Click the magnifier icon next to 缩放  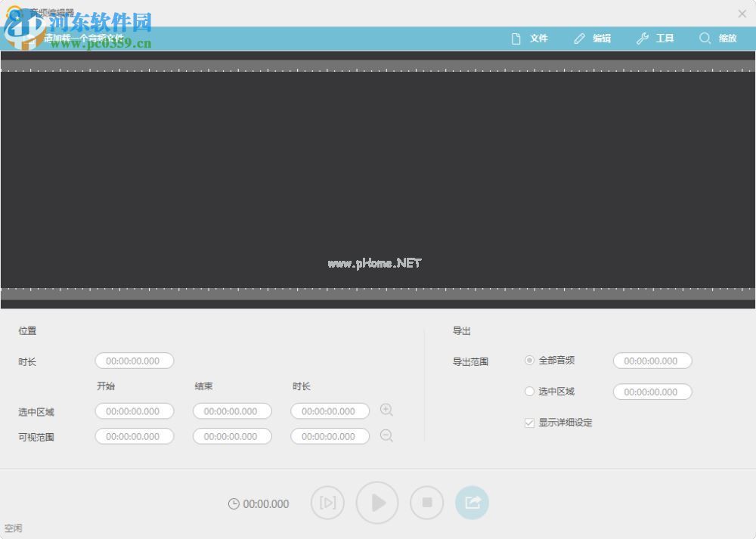click(x=705, y=38)
